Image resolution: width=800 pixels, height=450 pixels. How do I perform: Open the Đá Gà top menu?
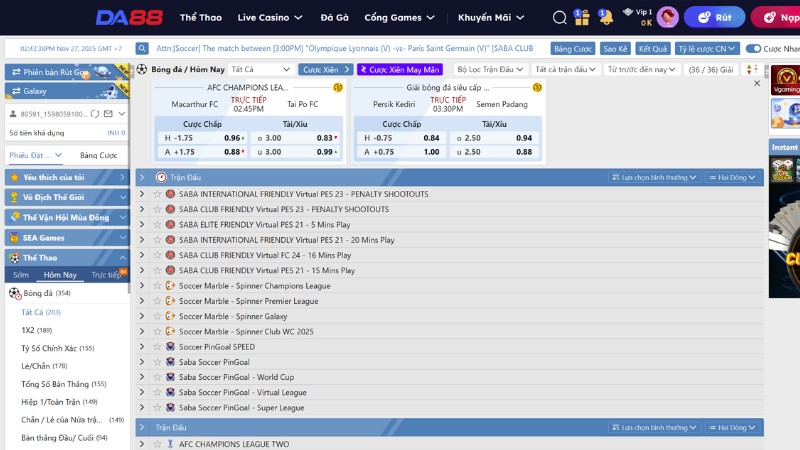(334, 18)
